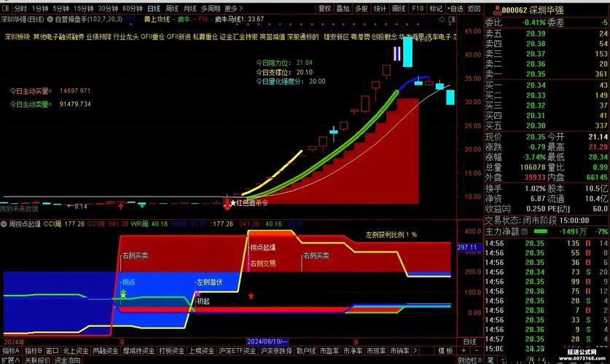Select the 指标B tab
Screen dimensions: 610x364
coord(34,351)
